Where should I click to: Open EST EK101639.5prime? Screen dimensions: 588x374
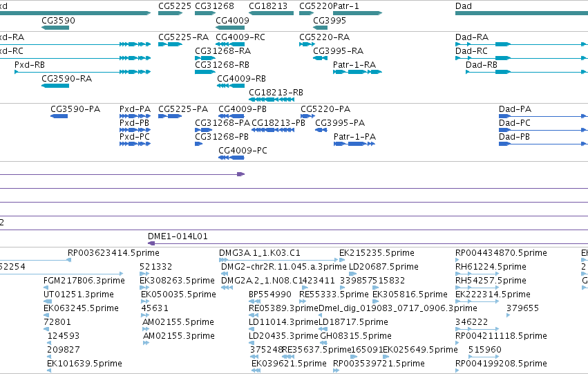coord(49,371)
